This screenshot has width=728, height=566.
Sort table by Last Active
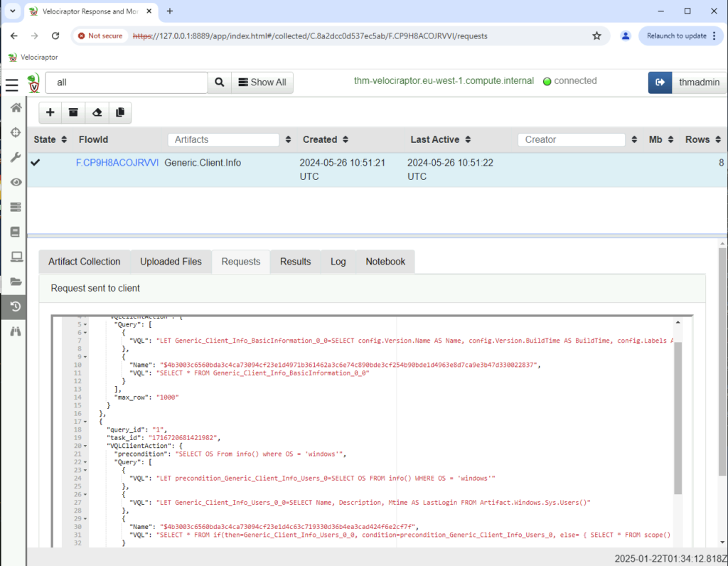pyautogui.click(x=468, y=140)
